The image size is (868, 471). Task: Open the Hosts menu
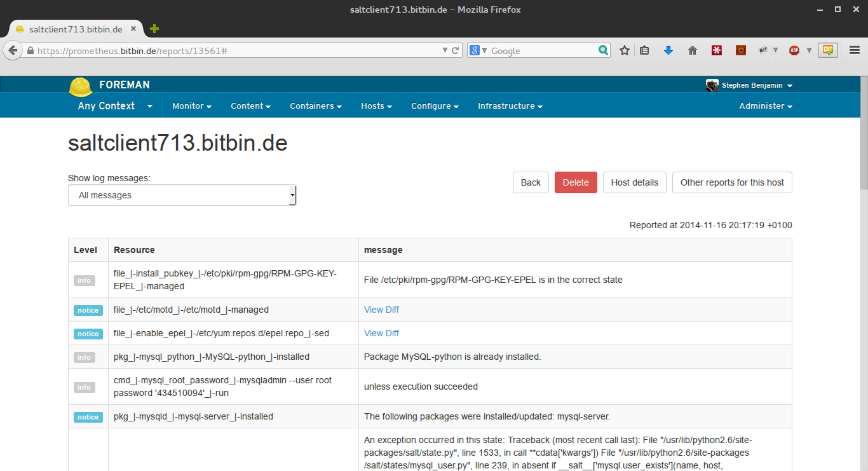pyautogui.click(x=376, y=106)
